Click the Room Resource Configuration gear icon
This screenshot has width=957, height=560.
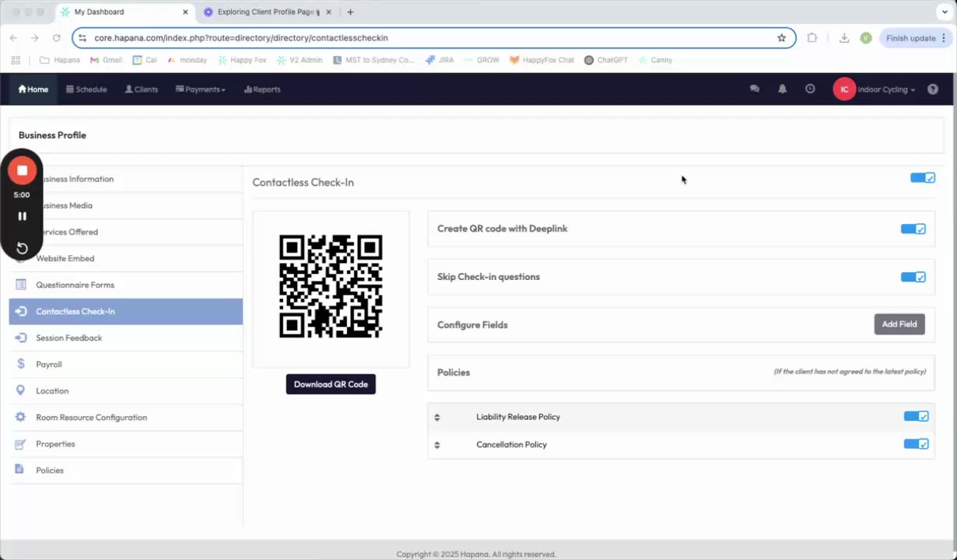(20, 417)
